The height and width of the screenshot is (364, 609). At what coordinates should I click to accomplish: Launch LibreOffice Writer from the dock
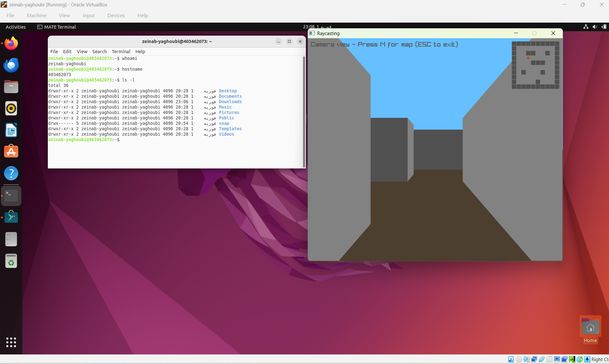(x=11, y=130)
